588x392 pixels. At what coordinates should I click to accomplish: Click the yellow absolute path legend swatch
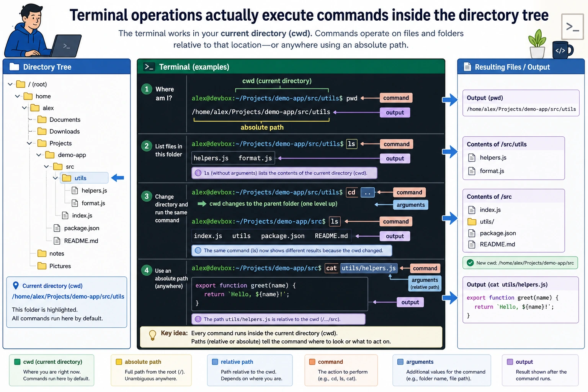[x=119, y=362]
